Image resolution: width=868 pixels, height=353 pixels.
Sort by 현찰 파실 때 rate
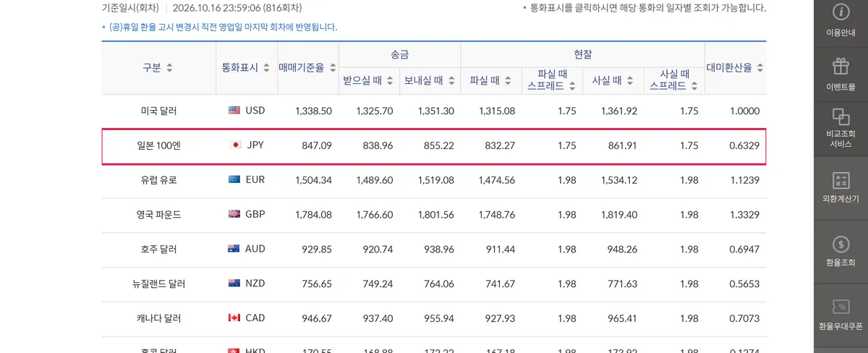507,81
